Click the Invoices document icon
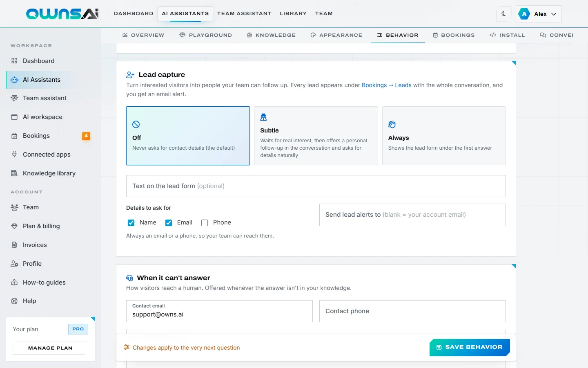This screenshot has width=588, height=368. tap(14, 245)
